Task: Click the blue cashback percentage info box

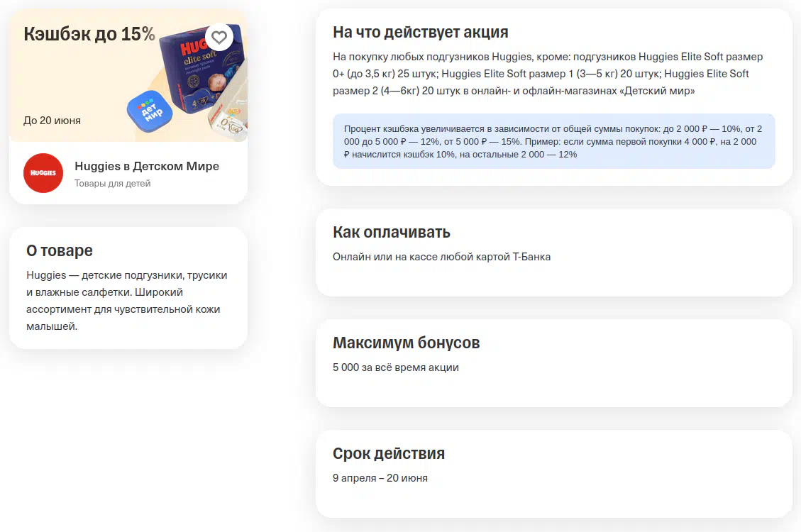Action: click(554, 141)
